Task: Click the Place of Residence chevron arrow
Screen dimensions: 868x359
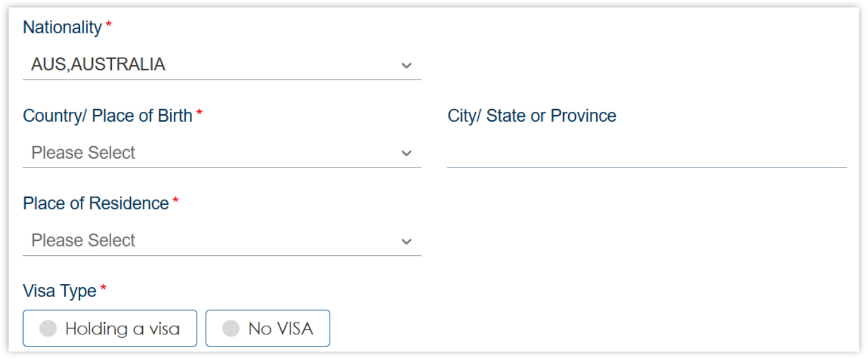Action: (406, 241)
